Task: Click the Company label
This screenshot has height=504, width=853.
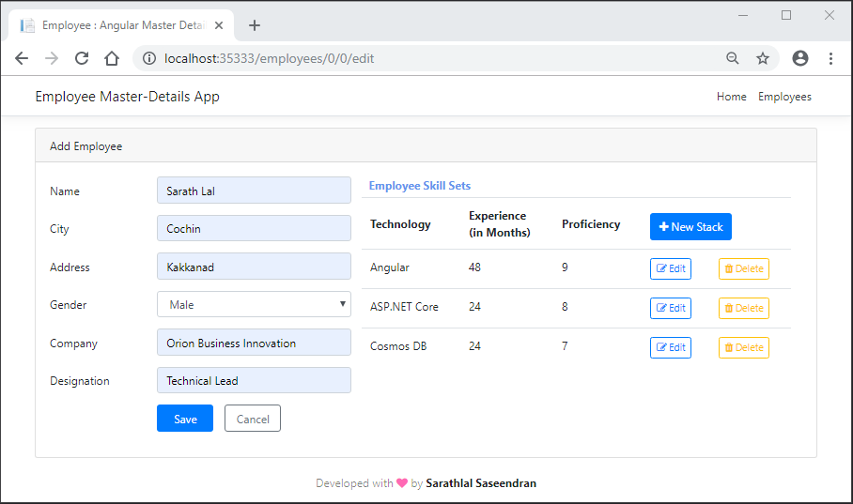Action: tap(73, 344)
